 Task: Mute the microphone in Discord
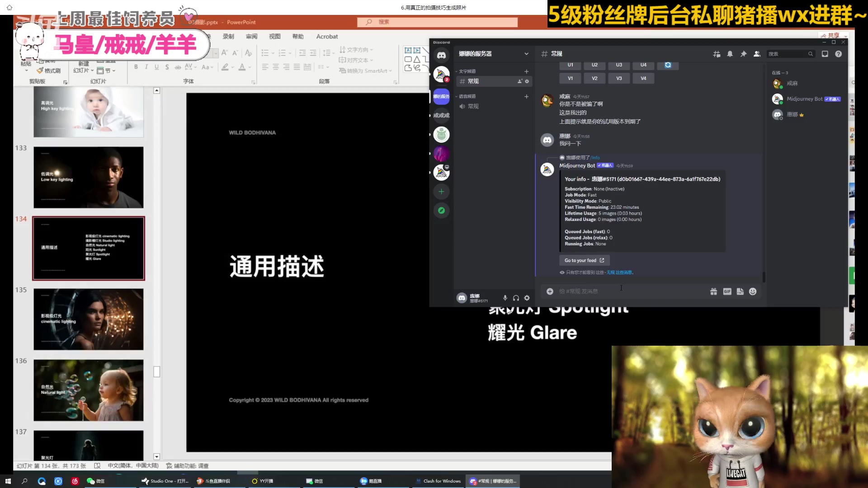pos(505,298)
